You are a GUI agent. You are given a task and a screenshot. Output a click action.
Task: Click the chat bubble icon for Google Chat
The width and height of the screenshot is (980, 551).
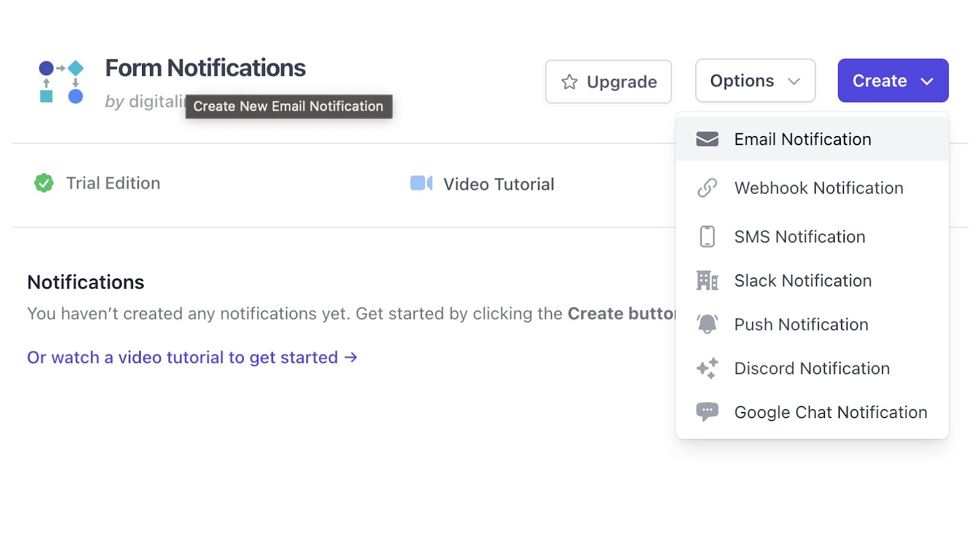pyautogui.click(x=707, y=411)
